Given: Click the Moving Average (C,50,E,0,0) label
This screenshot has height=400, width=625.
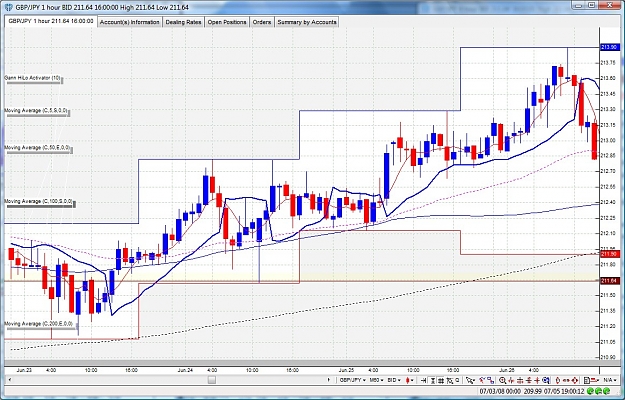Looking at the screenshot, I should (37, 147).
